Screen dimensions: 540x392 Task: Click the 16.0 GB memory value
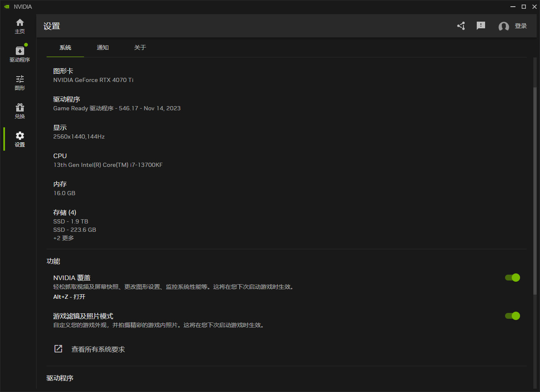(x=64, y=193)
